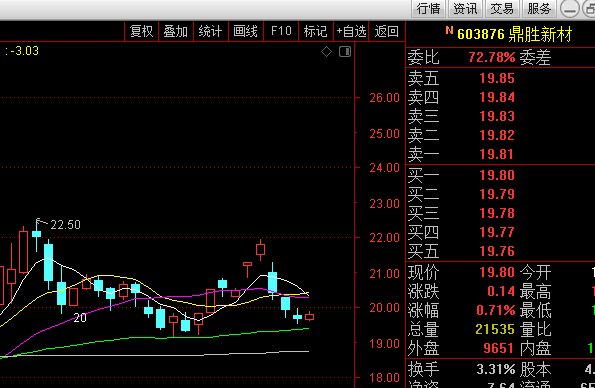Image resolution: width=595 pixels, height=388 pixels.
Task: Click the N marker beside stock code
Action: pyautogui.click(x=449, y=30)
